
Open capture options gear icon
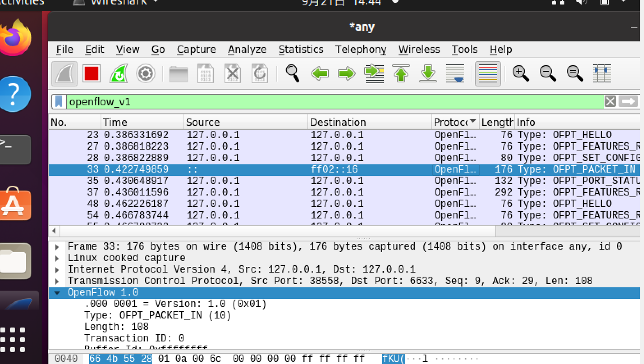(145, 74)
